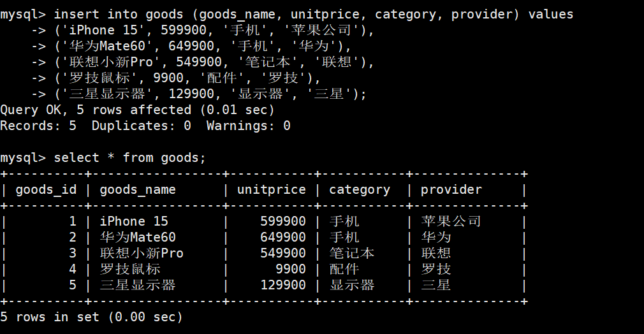644x334 pixels.
Task: Click goods_id cell value 3
Action: pos(73,254)
